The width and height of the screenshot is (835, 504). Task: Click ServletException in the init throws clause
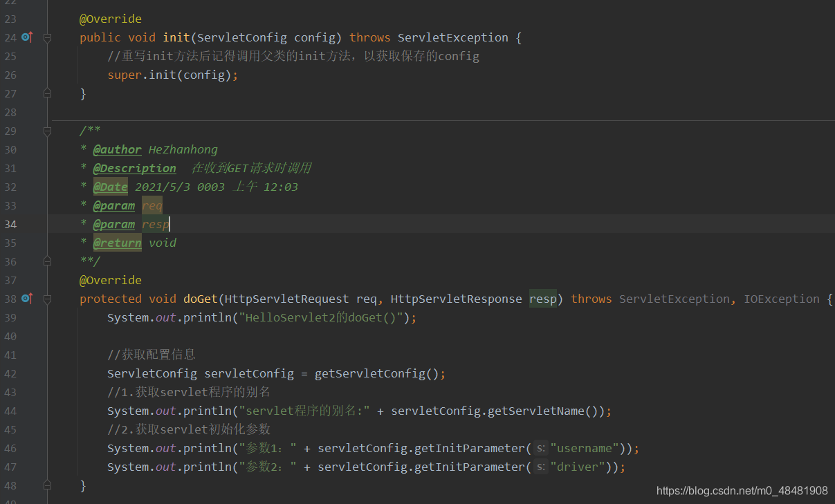453,37
